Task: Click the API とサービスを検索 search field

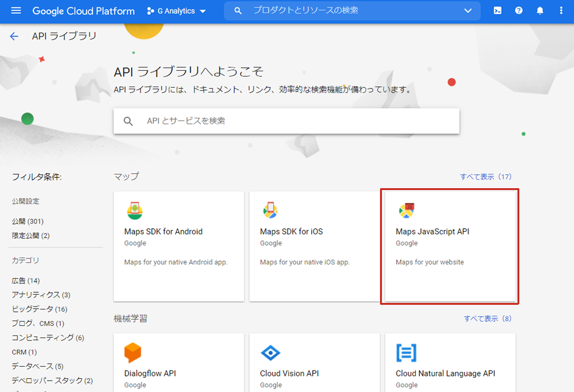Action: coord(294,121)
